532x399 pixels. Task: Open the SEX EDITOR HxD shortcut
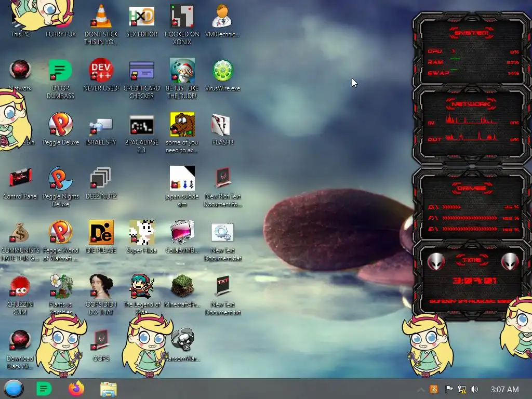(142, 16)
